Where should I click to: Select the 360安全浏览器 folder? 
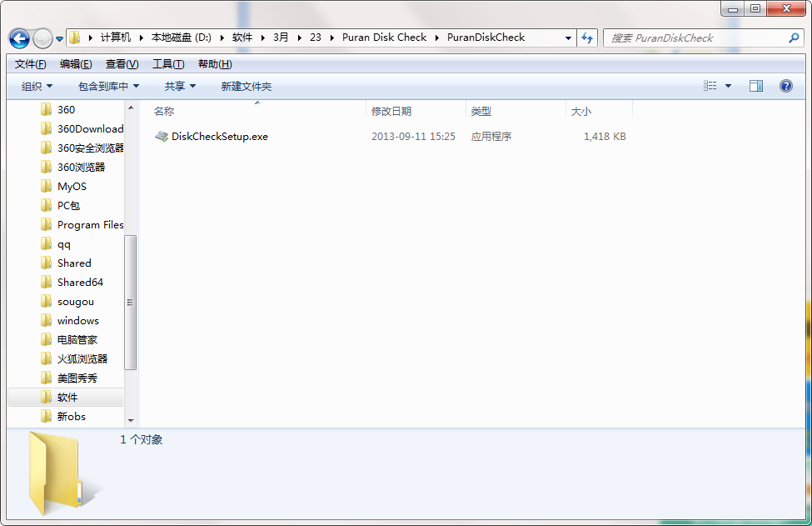tap(90, 148)
